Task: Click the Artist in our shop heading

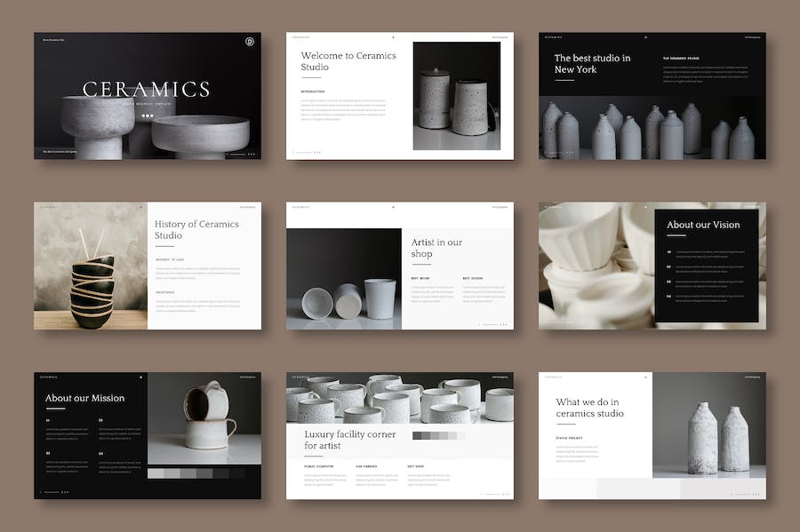Action: [436, 248]
